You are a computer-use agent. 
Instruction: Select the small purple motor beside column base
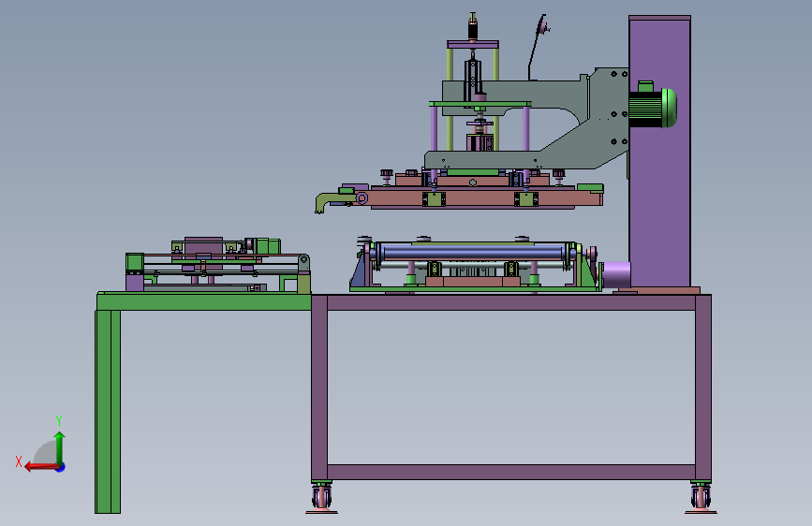615,275
